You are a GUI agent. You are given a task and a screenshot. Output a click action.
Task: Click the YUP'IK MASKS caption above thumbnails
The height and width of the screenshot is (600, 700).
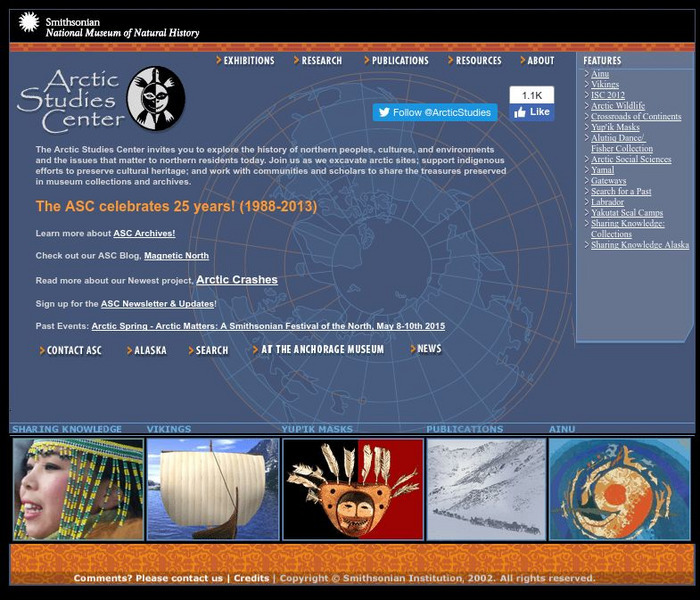click(317, 429)
